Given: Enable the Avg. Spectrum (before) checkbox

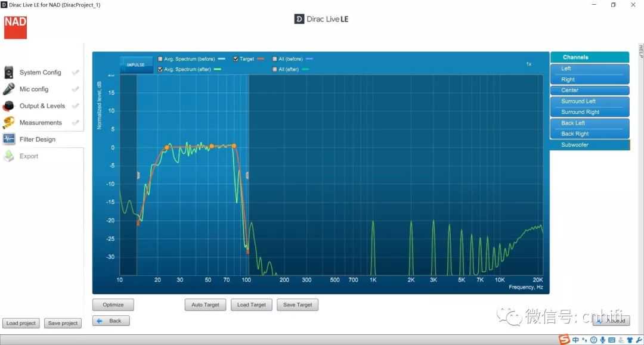Looking at the screenshot, I should [160, 59].
